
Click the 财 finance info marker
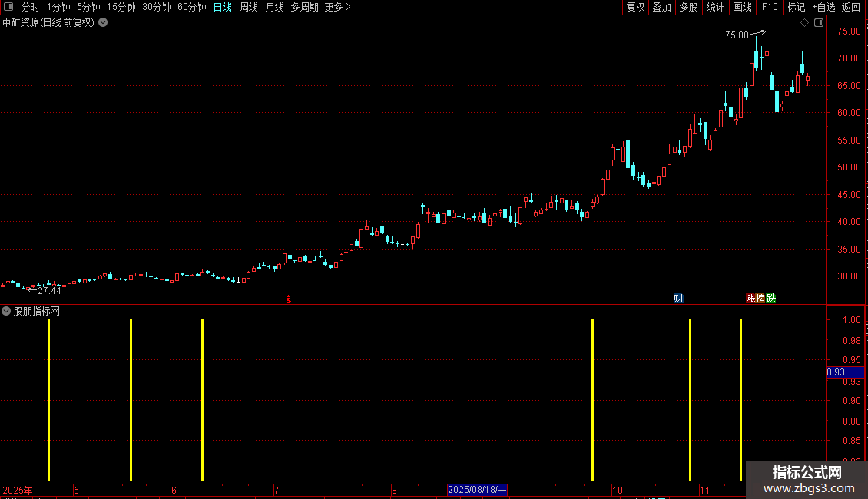(679, 299)
